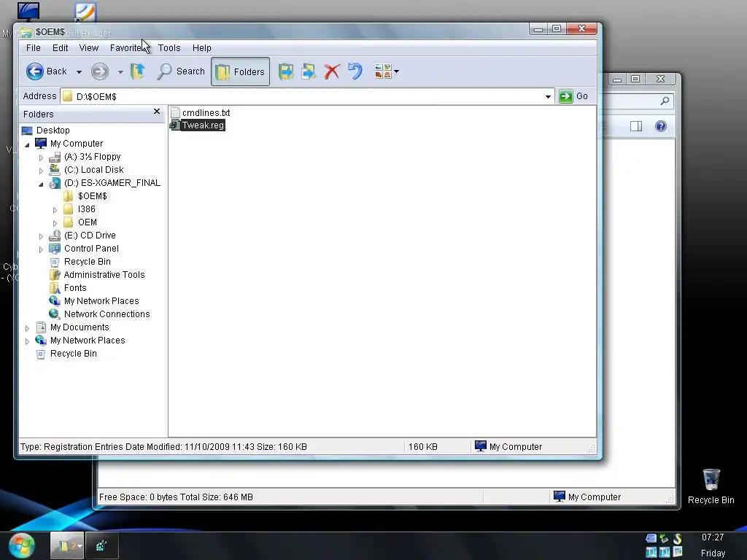This screenshot has height=560, width=747.
Task: Open the Foxit Reader desktop shortcut
Action: click(85, 12)
